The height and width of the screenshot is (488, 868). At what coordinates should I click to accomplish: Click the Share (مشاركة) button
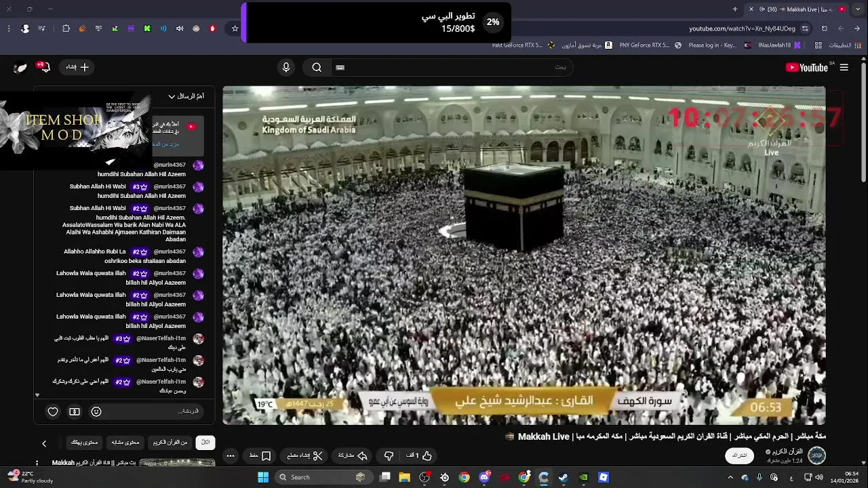[353, 455]
